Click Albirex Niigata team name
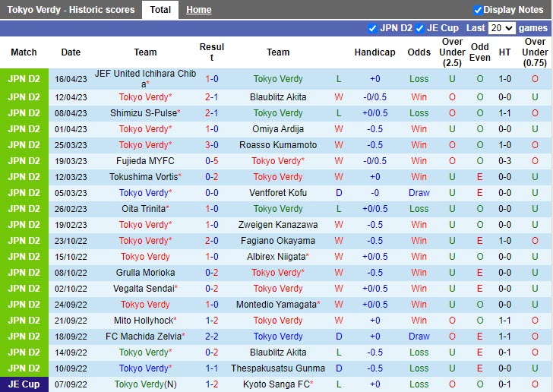The image size is (553, 392). [x=276, y=257]
